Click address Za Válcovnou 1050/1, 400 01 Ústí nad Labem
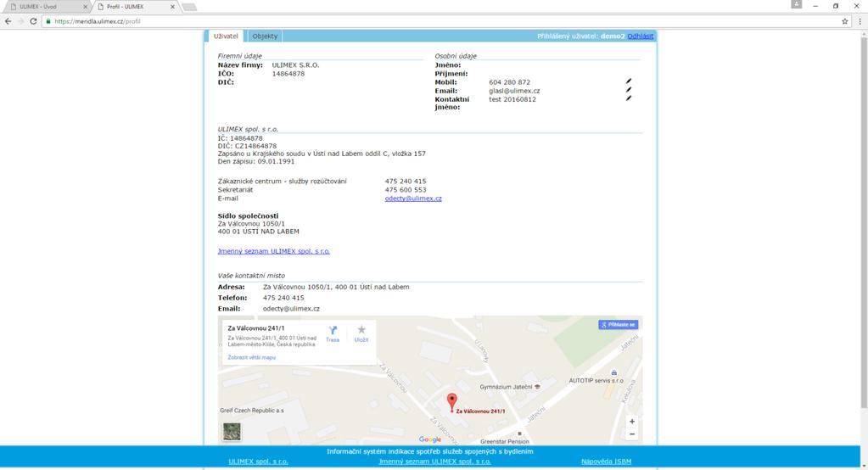 pos(336,287)
